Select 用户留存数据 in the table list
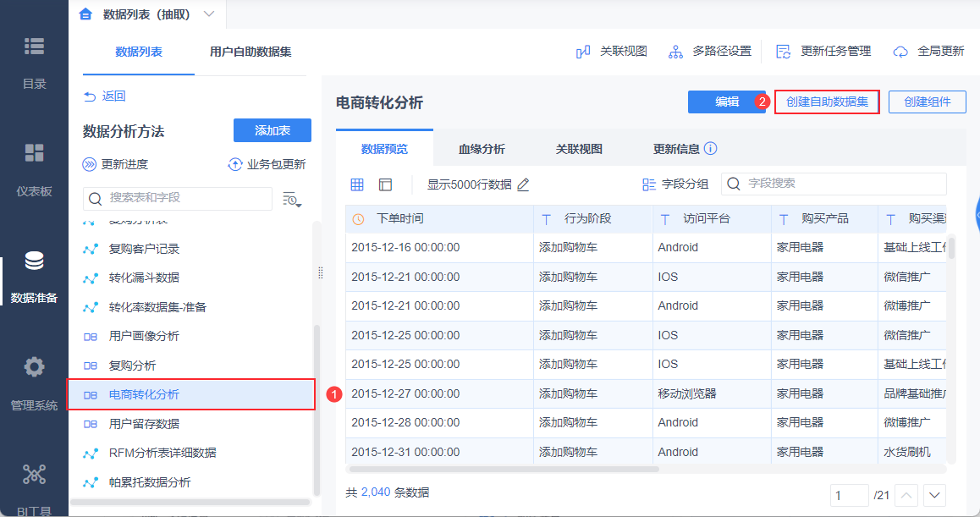 144,424
